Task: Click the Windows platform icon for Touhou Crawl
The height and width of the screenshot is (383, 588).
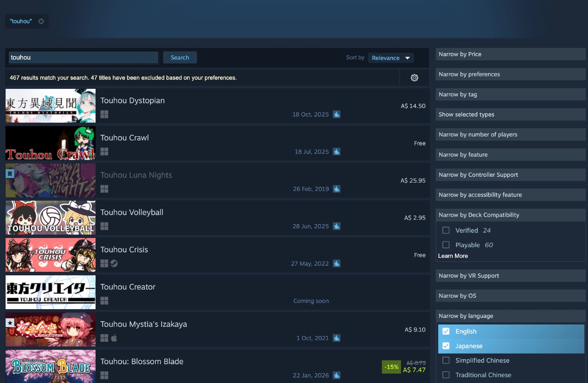Action: (x=104, y=151)
